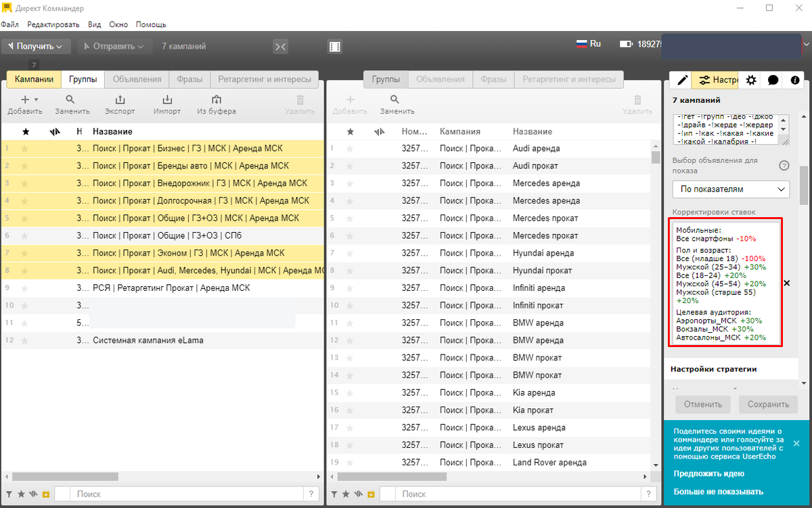Open the Отправить dropdown

click(114, 46)
